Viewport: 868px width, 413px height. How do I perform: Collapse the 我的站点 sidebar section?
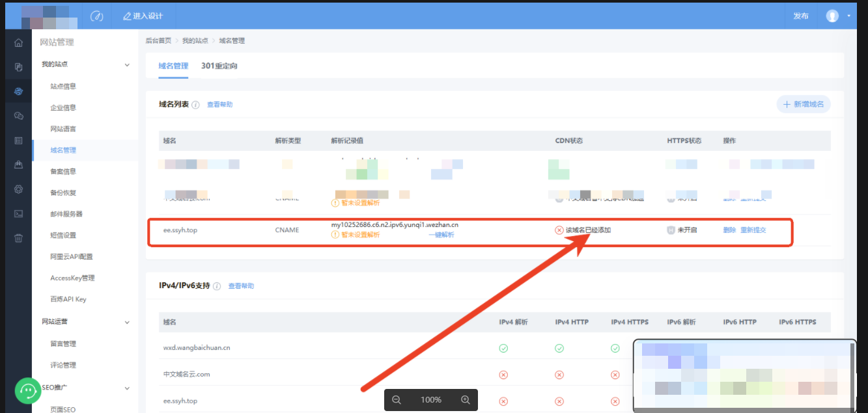127,64
